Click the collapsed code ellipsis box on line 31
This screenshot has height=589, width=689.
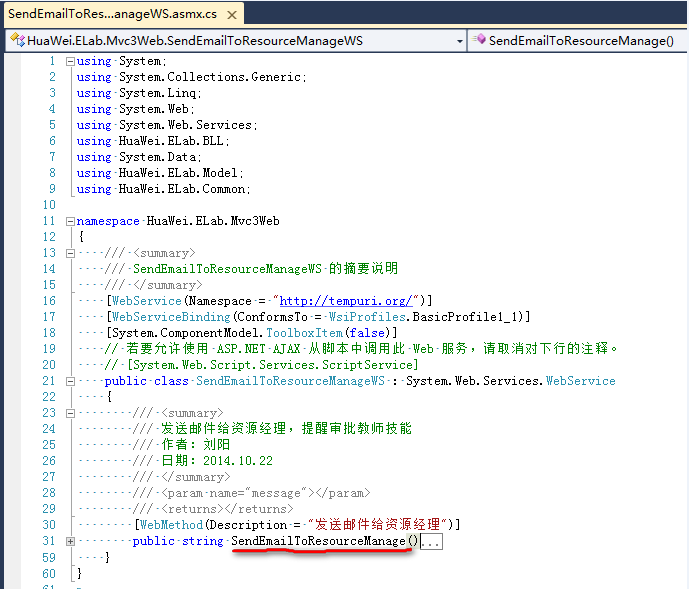pyautogui.click(x=431, y=542)
